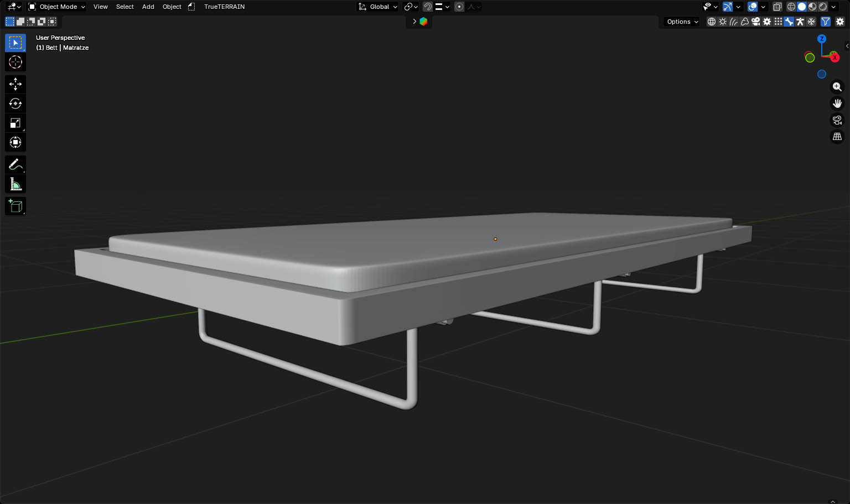Screen dimensions: 850x504
Task: Select the Scale tool
Action: pyautogui.click(x=15, y=123)
